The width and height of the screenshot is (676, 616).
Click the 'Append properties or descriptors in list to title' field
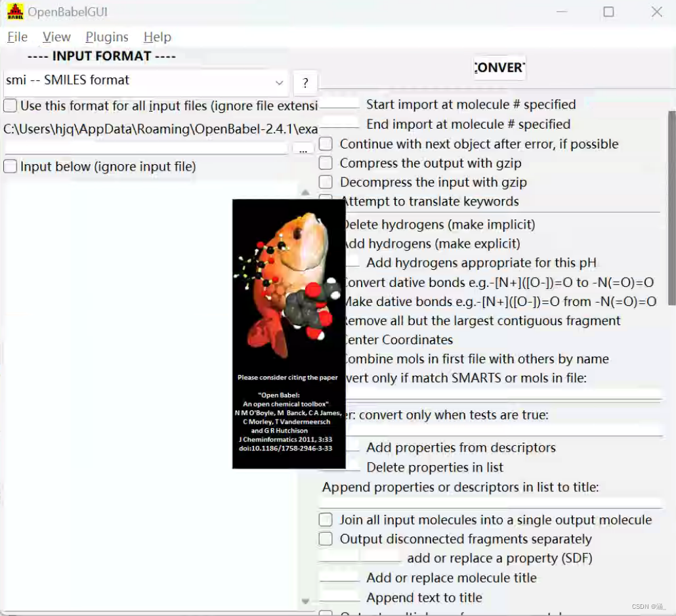click(x=491, y=502)
